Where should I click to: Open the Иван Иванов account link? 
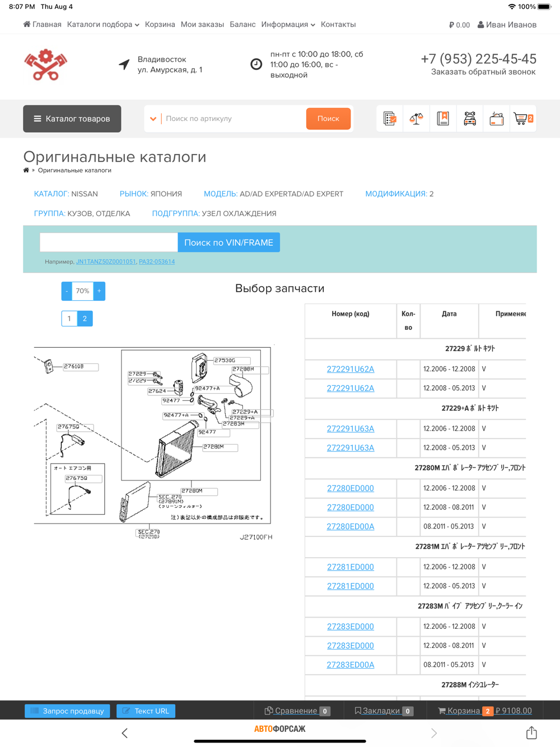(507, 25)
